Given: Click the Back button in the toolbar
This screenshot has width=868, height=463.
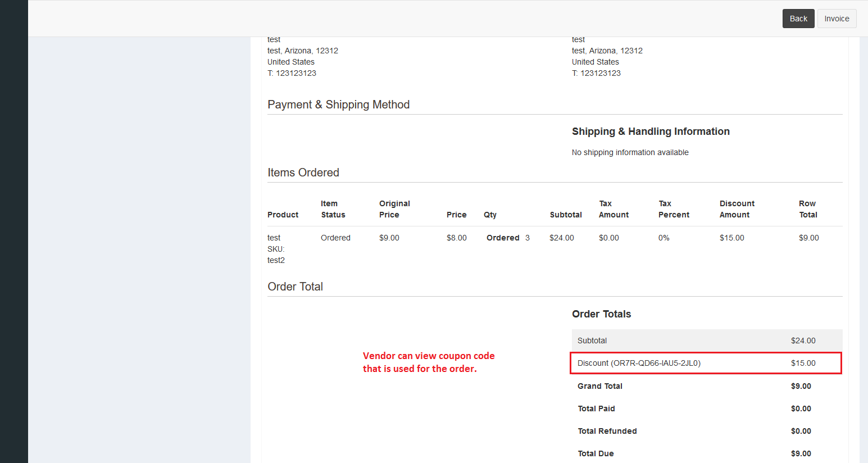Looking at the screenshot, I should pos(798,18).
